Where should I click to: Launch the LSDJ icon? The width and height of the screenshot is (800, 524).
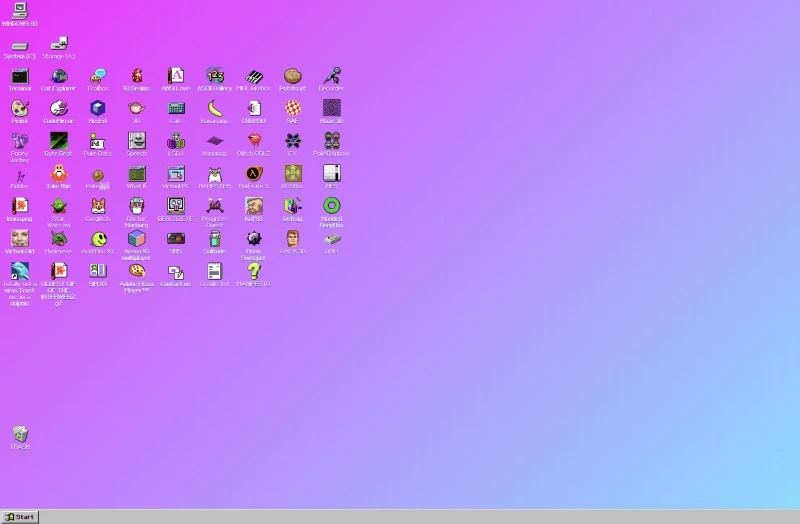176,141
